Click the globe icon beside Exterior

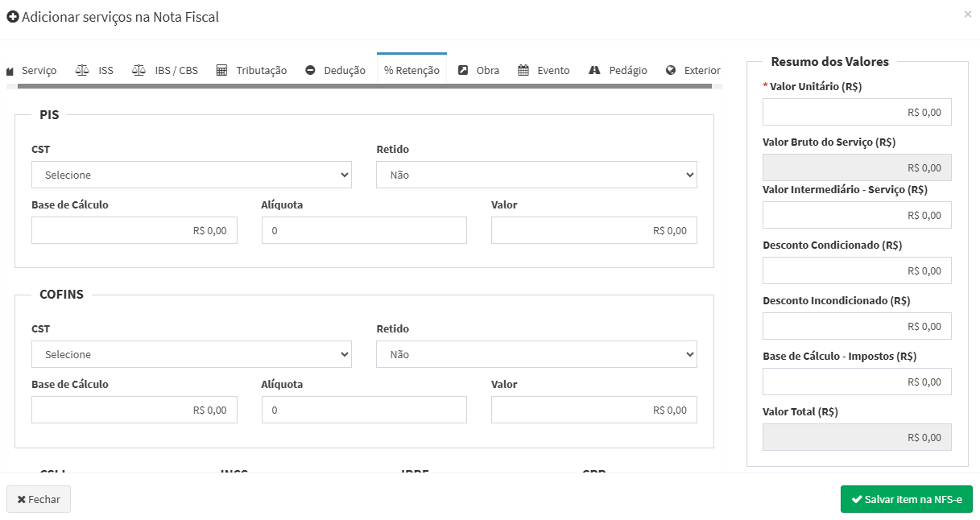click(671, 70)
